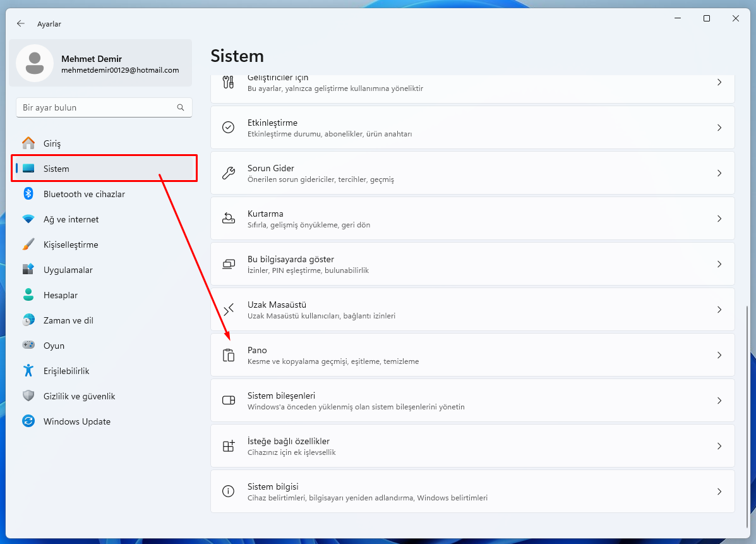
Task: Click the Uzak Masaüstü icon
Action: pos(229,310)
